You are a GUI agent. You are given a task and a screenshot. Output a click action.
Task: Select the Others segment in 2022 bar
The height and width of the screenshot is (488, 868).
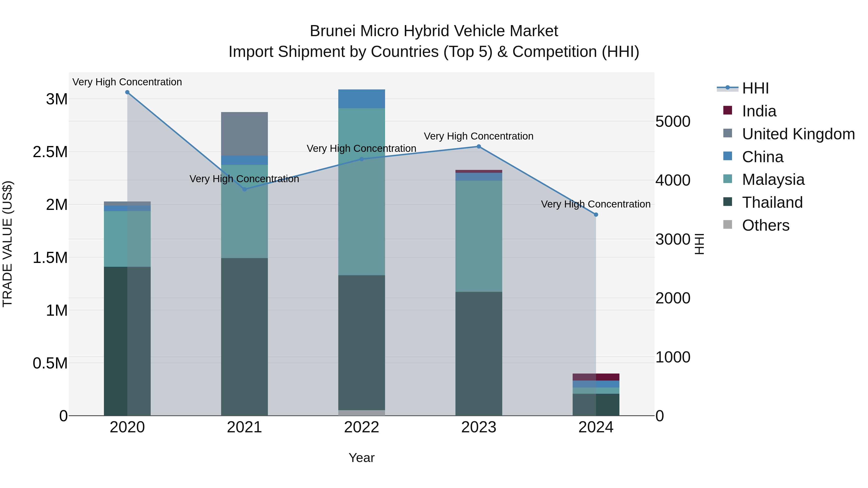point(362,413)
